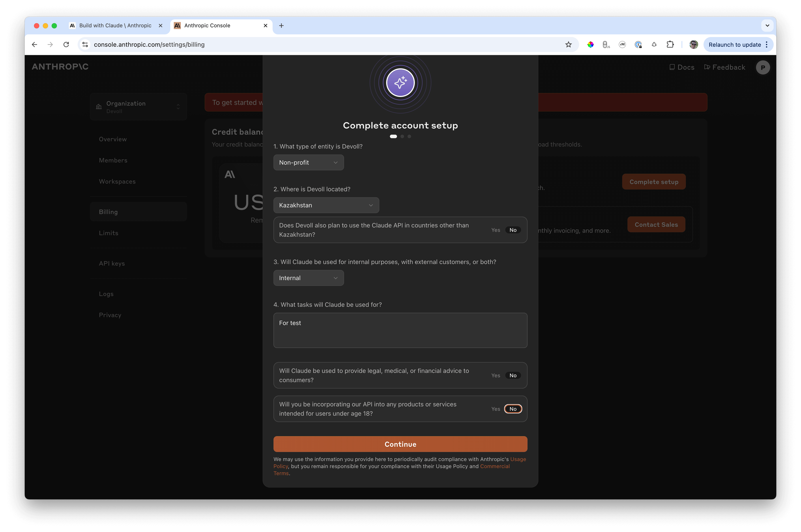The height and width of the screenshot is (532, 801).
Task: Open Workspaces in the sidebar
Action: point(117,182)
